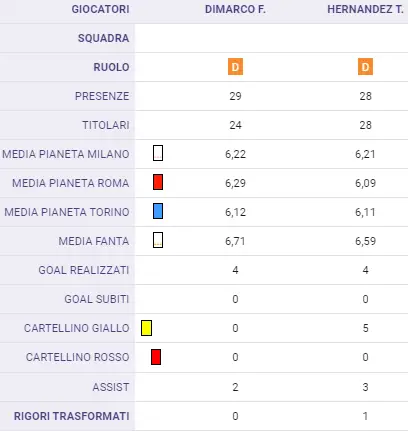Click the orange D role badge for Dimarco
The height and width of the screenshot is (431, 408).
coord(235,67)
